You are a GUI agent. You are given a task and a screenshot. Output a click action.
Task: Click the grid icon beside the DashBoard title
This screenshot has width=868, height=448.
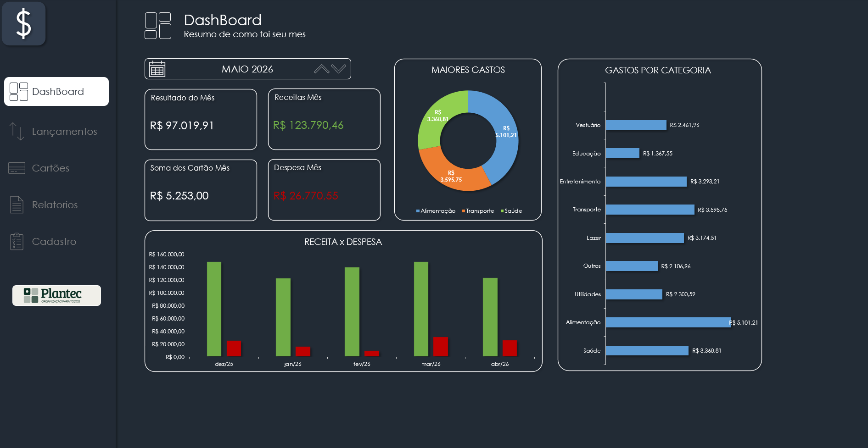158,26
